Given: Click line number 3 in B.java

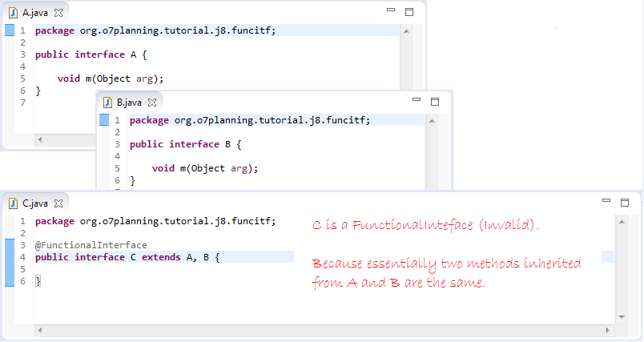Looking at the screenshot, I should (x=118, y=144).
